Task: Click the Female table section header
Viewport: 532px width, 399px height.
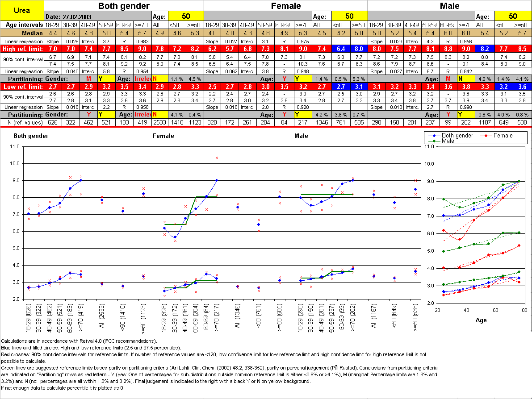Action: pos(286,6)
